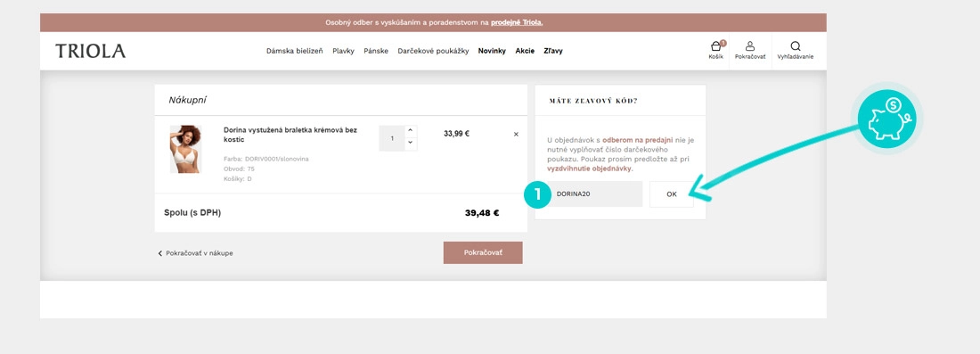Screen dimensions: 980x354
Task: Open the Dámska bielizeň menu
Action: pyautogui.click(x=294, y=52)
